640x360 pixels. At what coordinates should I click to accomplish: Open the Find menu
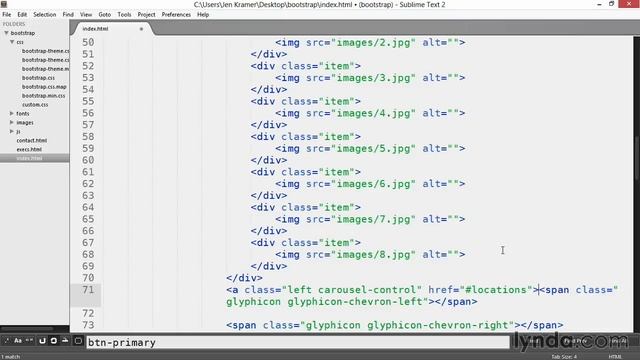68,14
